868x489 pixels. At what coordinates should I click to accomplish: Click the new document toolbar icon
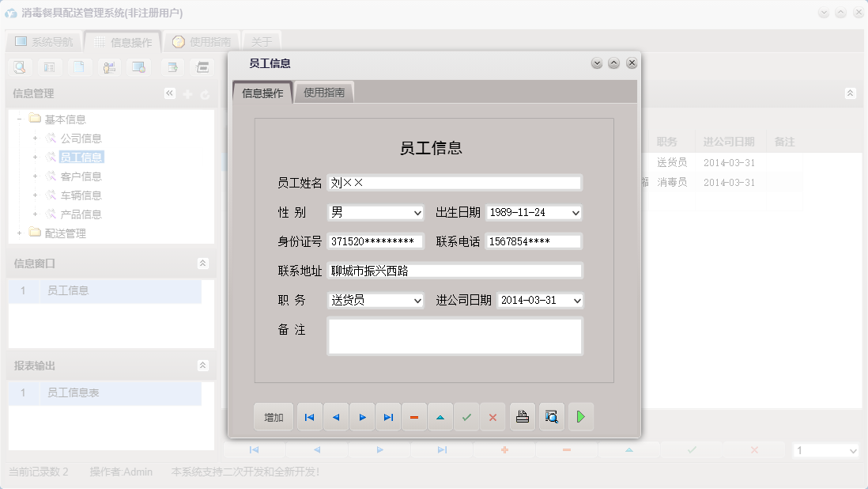click(x=79, y=67)
